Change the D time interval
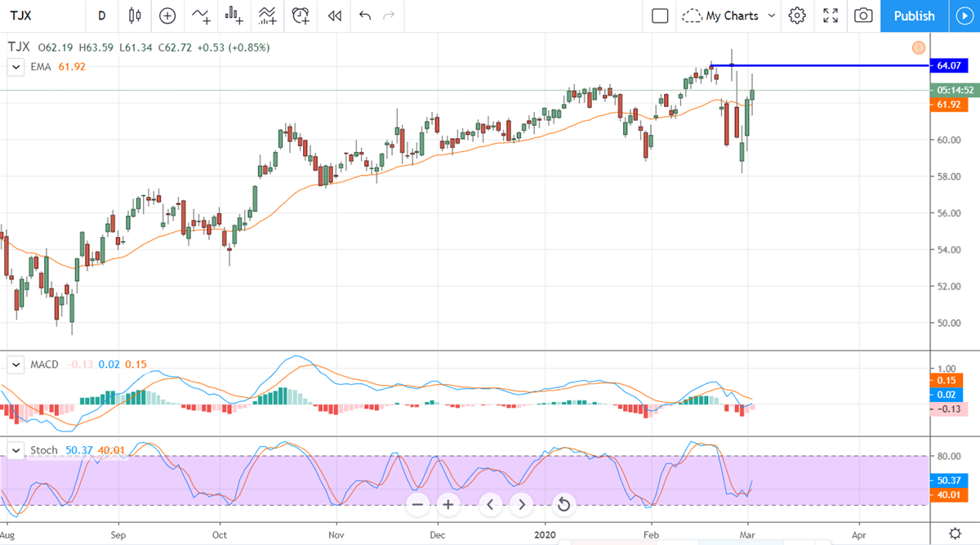Screen dimensions: 980x545 pyautogui.click(x=101, y=16)
